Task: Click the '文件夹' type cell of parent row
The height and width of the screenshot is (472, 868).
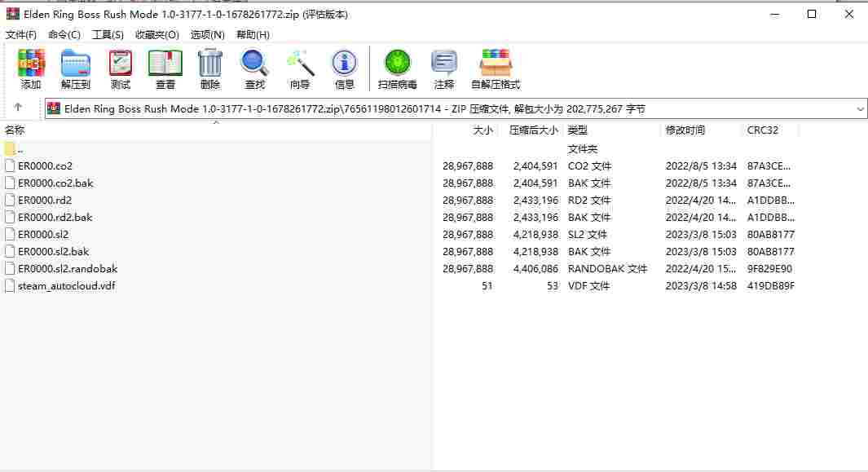Action: [x=583, y=149]
